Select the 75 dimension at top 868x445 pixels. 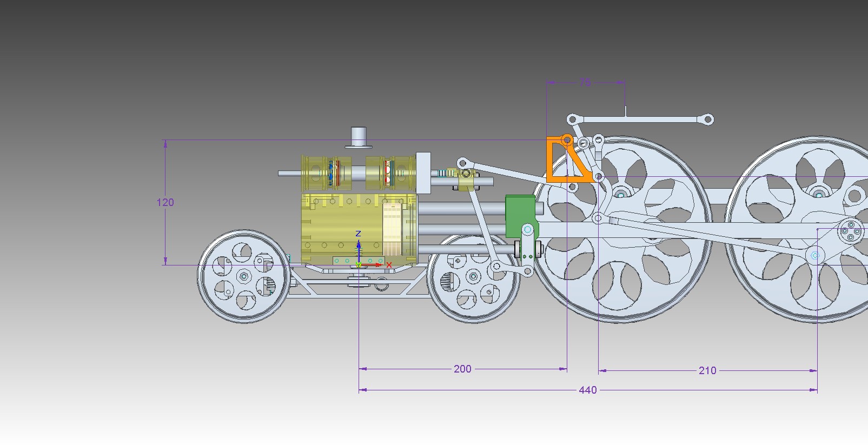click(x=585, y=82)
